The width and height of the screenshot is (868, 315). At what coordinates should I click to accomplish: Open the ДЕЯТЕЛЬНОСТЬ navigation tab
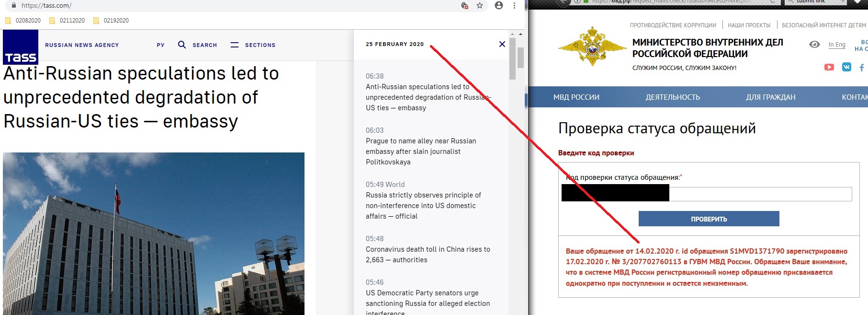672,97
